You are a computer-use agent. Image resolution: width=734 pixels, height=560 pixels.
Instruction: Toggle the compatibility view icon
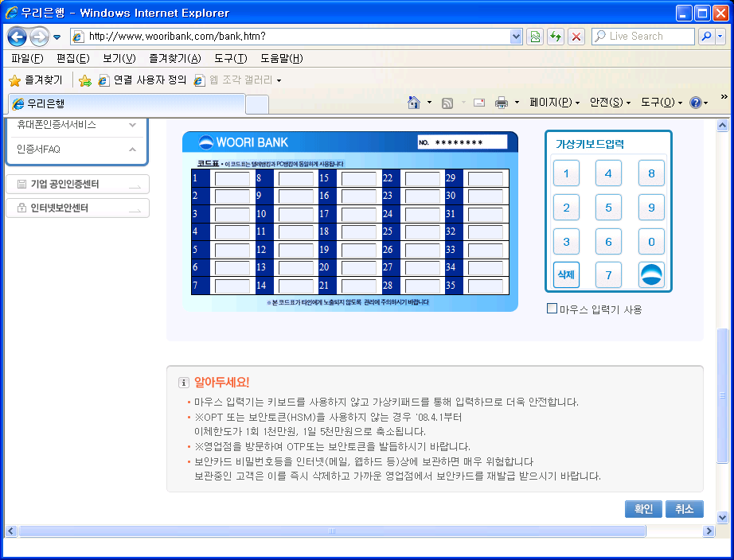[x=535, y=37]
